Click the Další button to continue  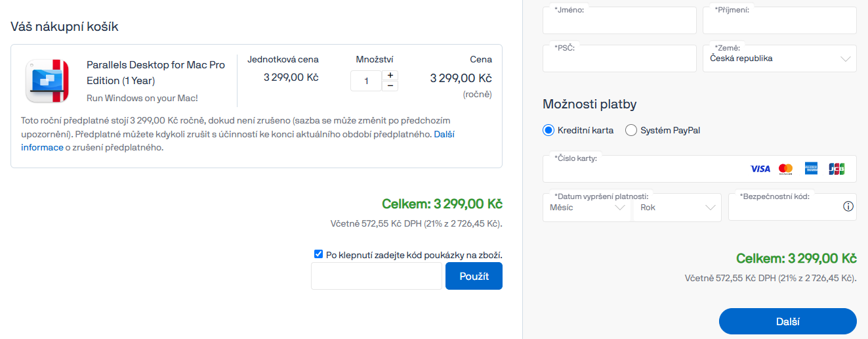(787, 322)
